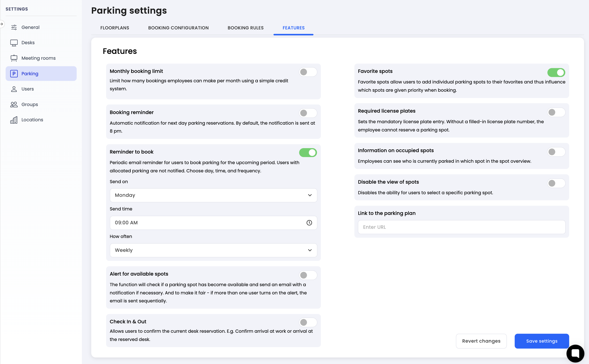Viewport: 589px width, 364px height.
Task: Click the Groups people icon
Action: click(14, 104)
